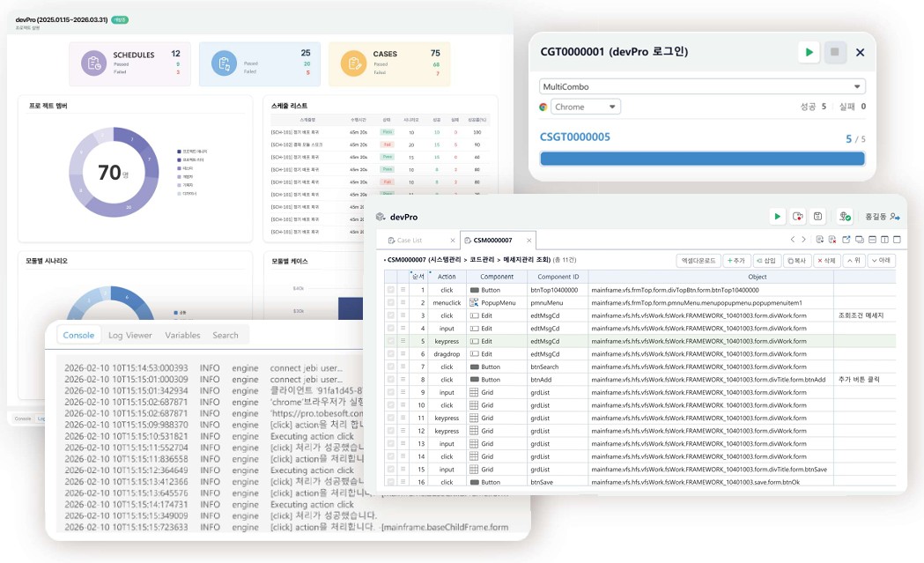Click the blue CSGT0000005 progress bar
Viewport: 924px width, 563px height.
click(702, 159)
